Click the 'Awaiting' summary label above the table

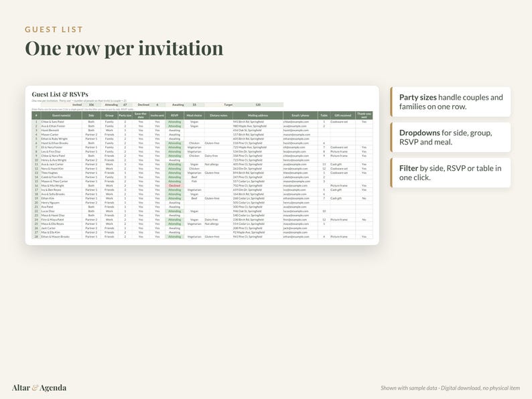pyautogui.click(x=178, y=104)
